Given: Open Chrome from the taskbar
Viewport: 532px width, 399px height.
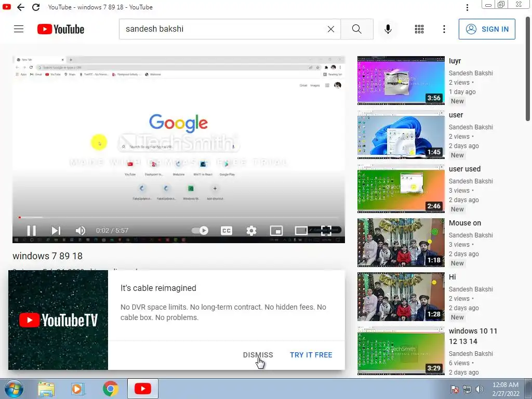Looking at the screenshot, I should pyautogui.click(x=110, y=389).
